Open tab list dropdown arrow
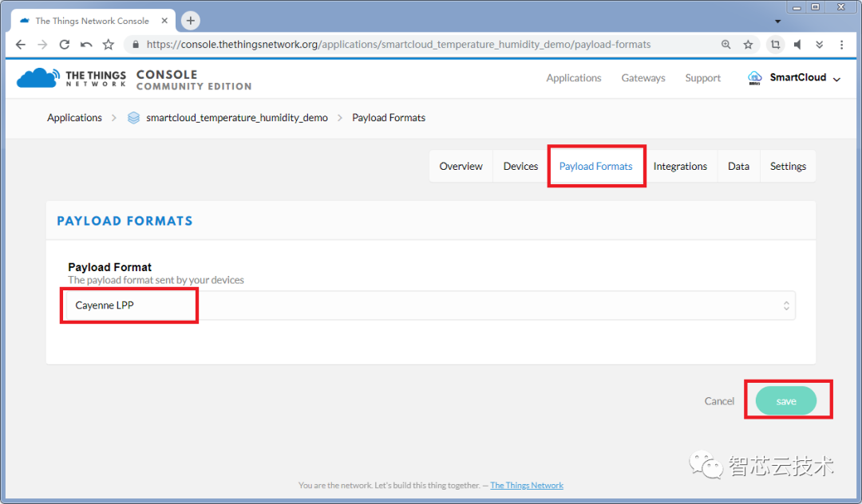 click(x=777, y=22)
